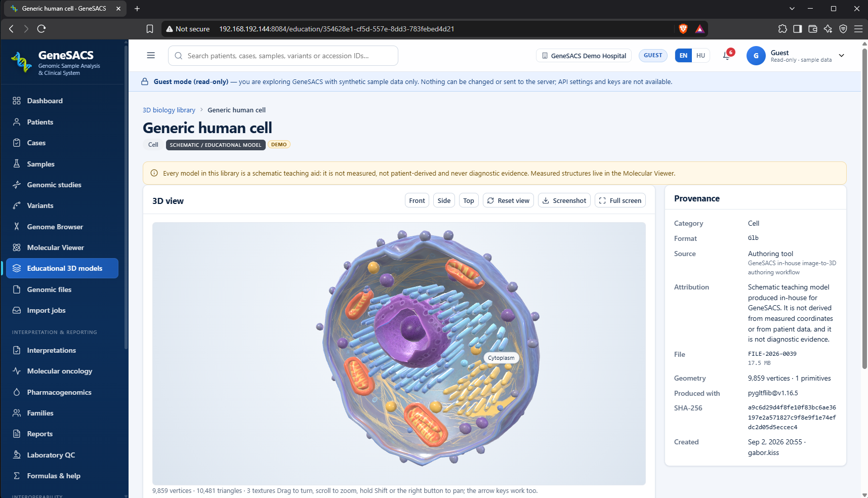Click the page vertical scrollbar thumb
Image resolution: width=868 pixels, height=498 pixels.
click(864, 207)
